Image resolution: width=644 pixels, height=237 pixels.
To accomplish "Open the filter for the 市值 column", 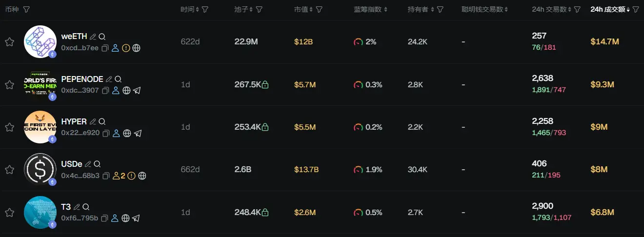I will click(x=319, y=10).
